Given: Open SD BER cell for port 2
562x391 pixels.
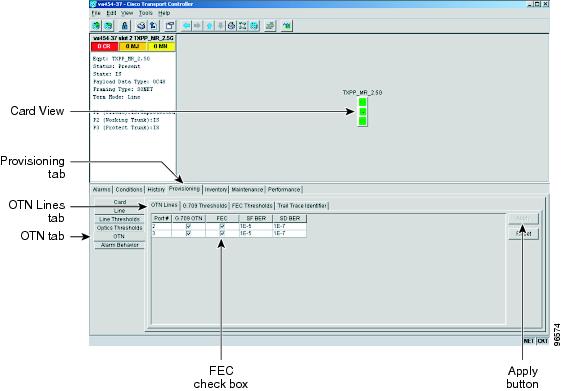Looking at the screenshot, I should pyautogui.click(x=289, y=226).
